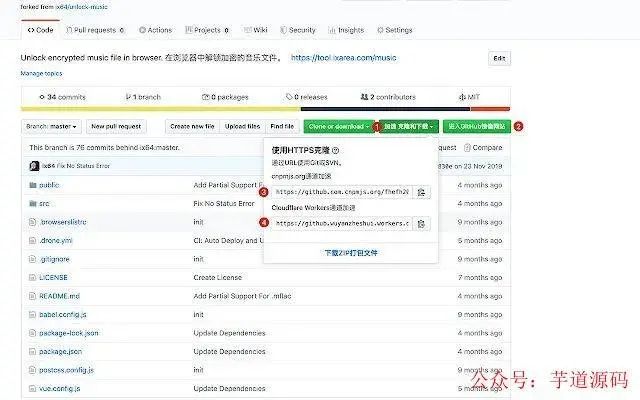
Task: Open 0 packages page
Action: pos(225,97)
